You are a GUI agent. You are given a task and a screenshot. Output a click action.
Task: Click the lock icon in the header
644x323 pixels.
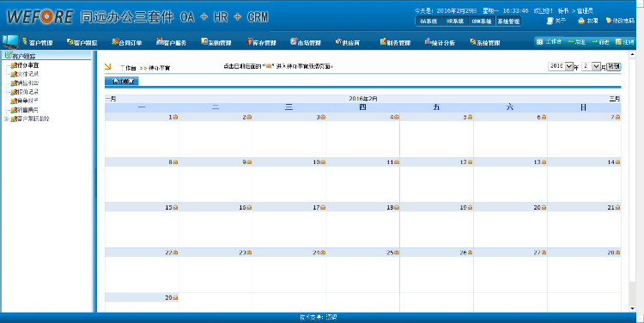pos(581,21)
